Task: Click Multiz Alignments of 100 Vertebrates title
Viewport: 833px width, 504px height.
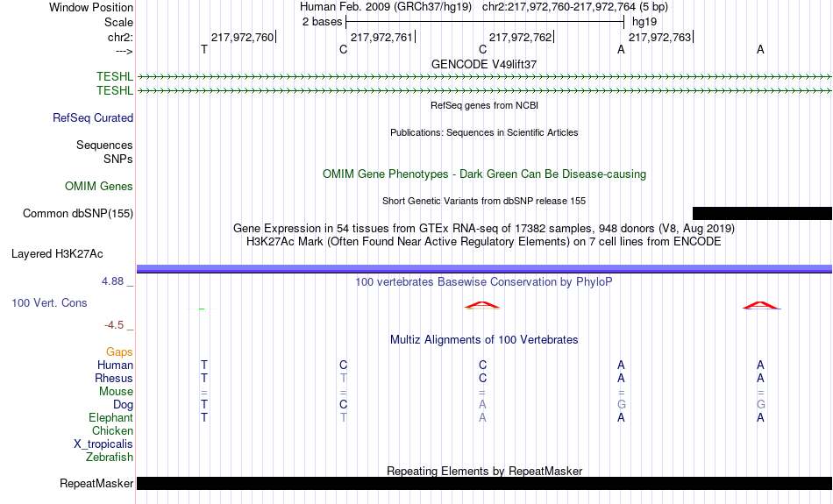Action: [484, 340]
